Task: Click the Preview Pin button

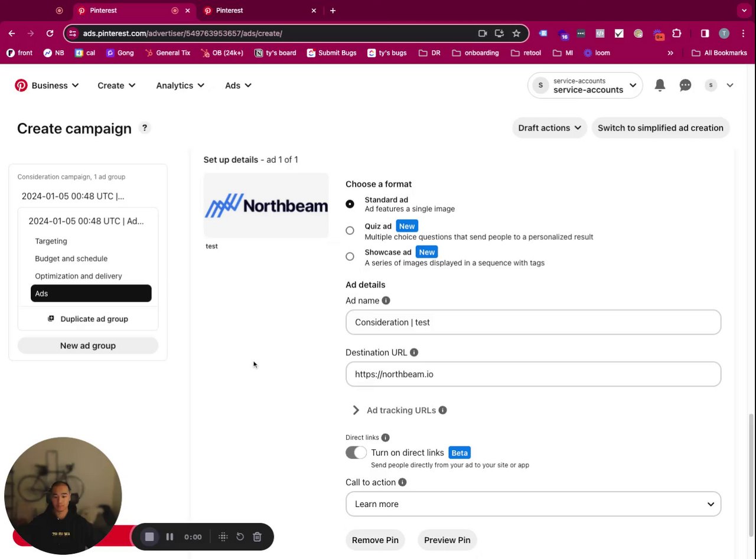Action: (x=447, y=540)
